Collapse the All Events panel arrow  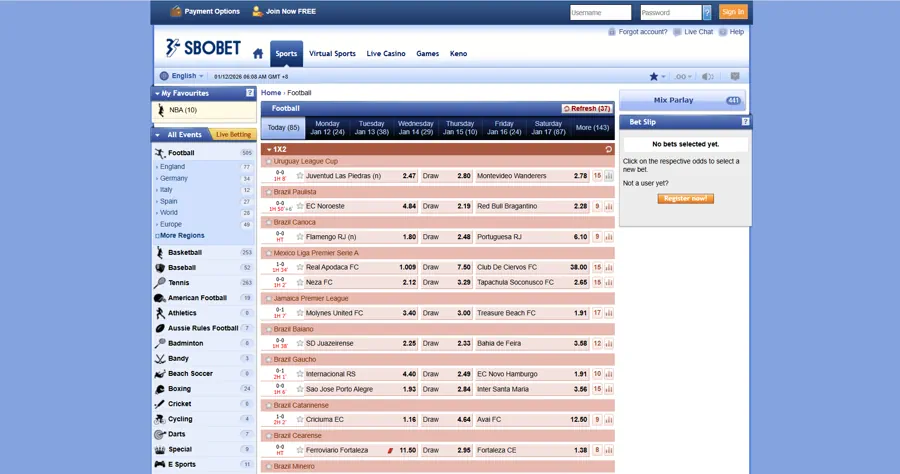pyautogui.click(x=157, y=135)
